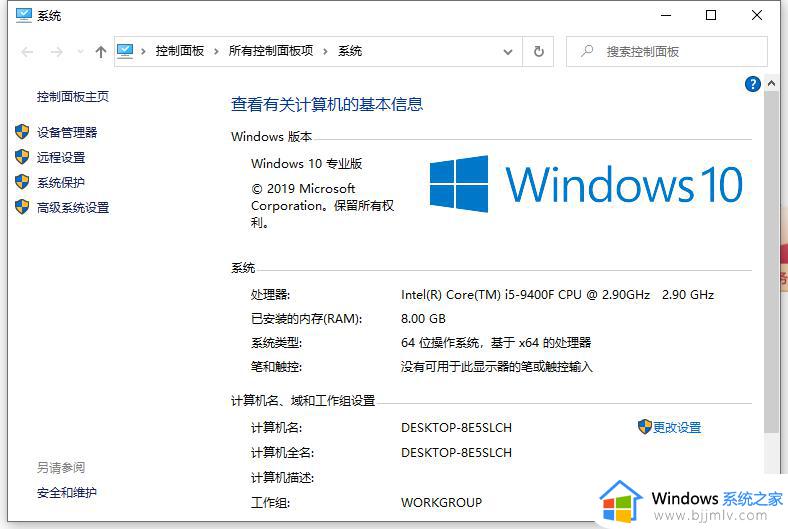Expand chevron after the address bar computer icon
Screen dimensions: 788x529
[143, 51]
